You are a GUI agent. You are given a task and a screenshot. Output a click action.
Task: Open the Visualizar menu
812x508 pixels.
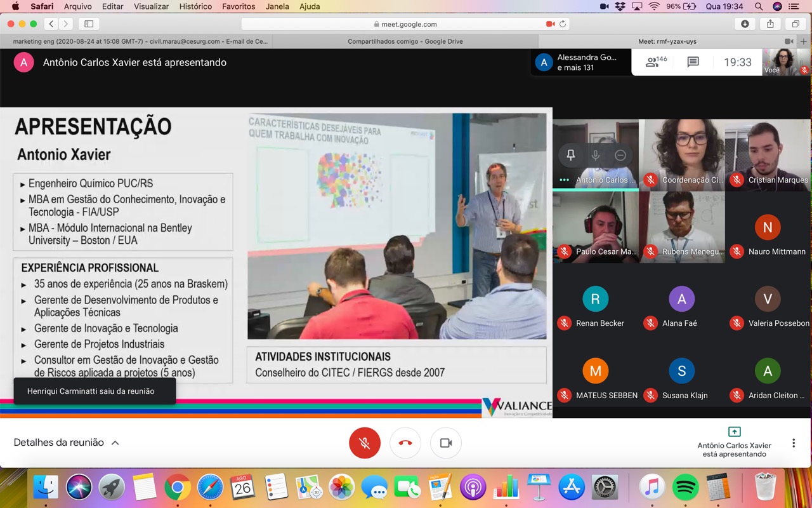(x=151, y=6)
